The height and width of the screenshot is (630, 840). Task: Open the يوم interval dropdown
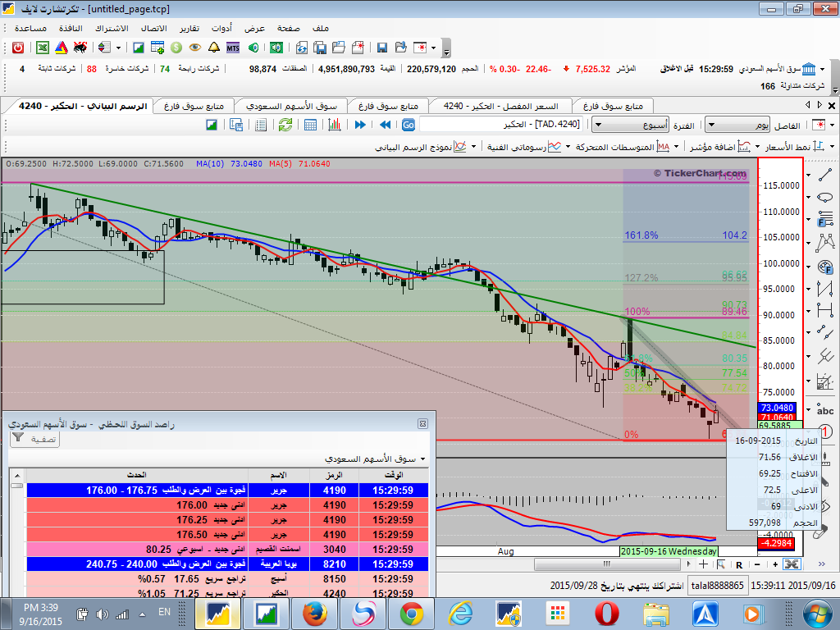[737, 126]
